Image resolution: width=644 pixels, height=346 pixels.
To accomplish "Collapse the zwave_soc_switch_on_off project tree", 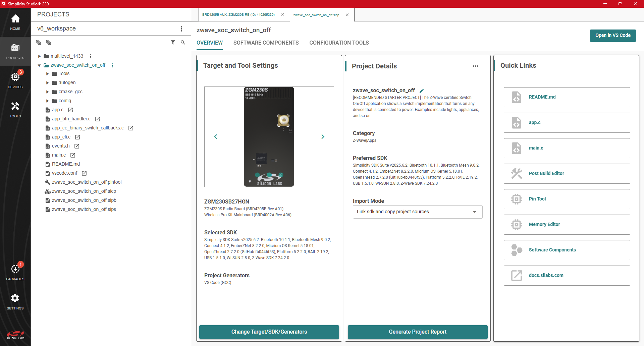I will click(39, 65).
